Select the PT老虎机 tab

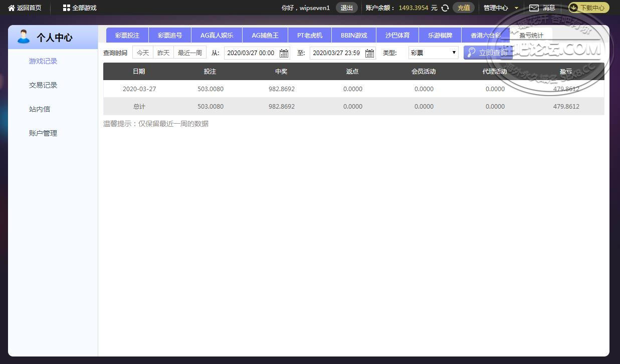click(x=309, y=35)
